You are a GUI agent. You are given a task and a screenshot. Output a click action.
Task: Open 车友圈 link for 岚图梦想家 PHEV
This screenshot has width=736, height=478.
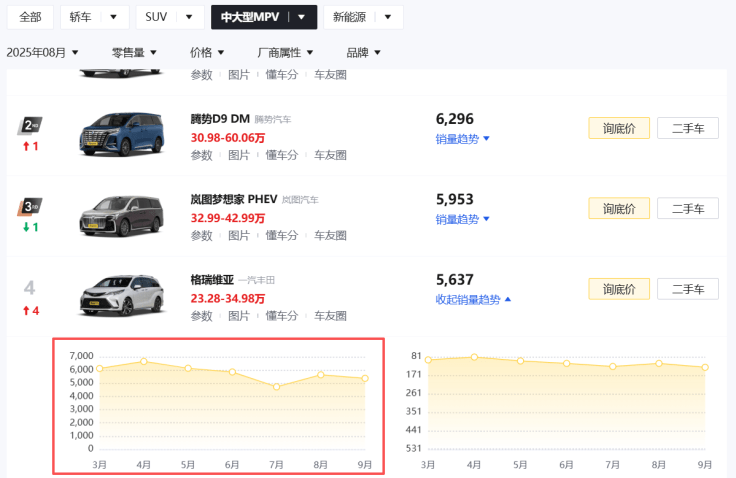click(x=330, y=236)
